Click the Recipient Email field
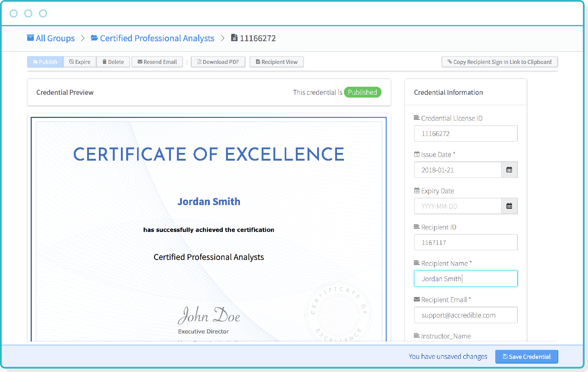Viewport: 588px width, 372px height. tap(466, 315)
